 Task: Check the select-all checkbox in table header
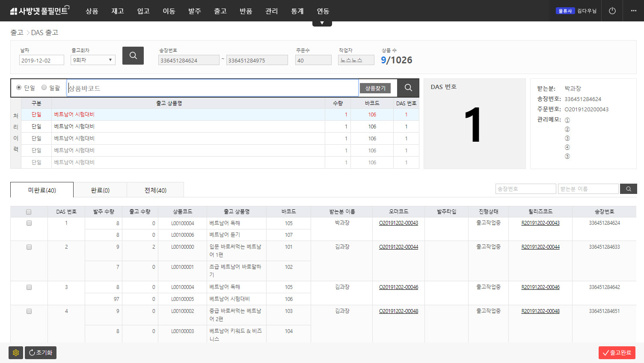point(29,212)
